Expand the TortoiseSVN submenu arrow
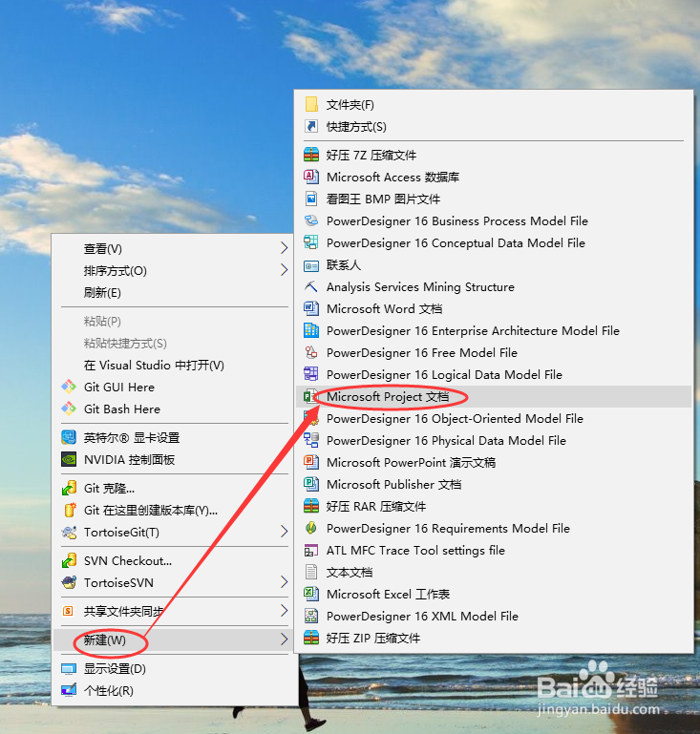The width and height of the screenshot is (700, 734). [284, 582]
